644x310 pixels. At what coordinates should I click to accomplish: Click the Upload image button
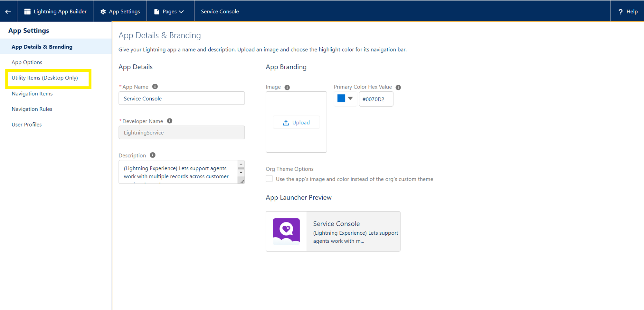[x=296, y=122]
